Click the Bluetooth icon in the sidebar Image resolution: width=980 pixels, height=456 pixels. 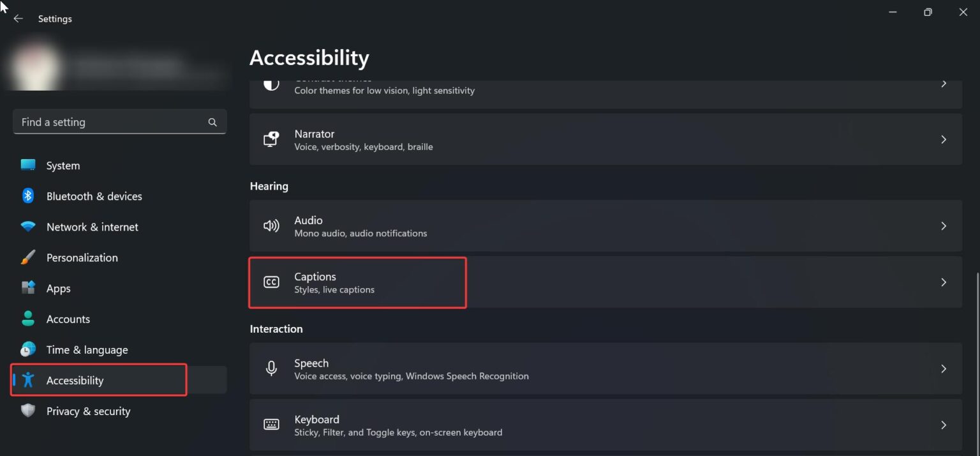[28, 195]
